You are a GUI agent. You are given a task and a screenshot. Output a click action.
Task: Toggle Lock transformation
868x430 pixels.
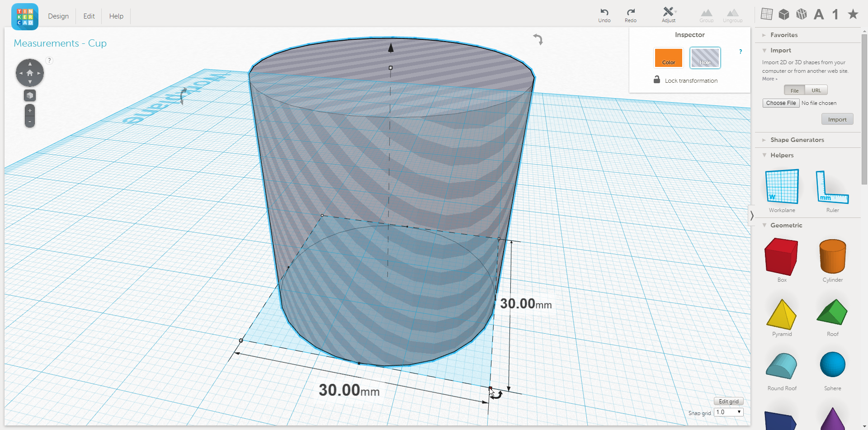pyautogui.click(x=685, y=80)
